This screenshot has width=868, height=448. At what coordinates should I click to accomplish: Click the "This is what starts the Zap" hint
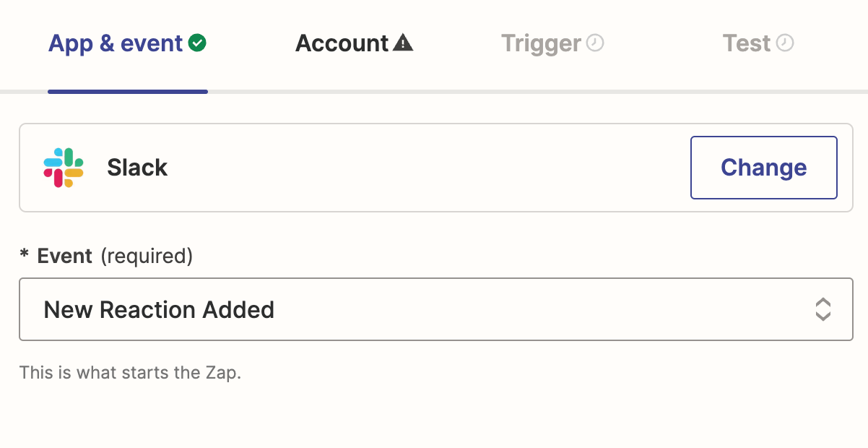point(130,373)
